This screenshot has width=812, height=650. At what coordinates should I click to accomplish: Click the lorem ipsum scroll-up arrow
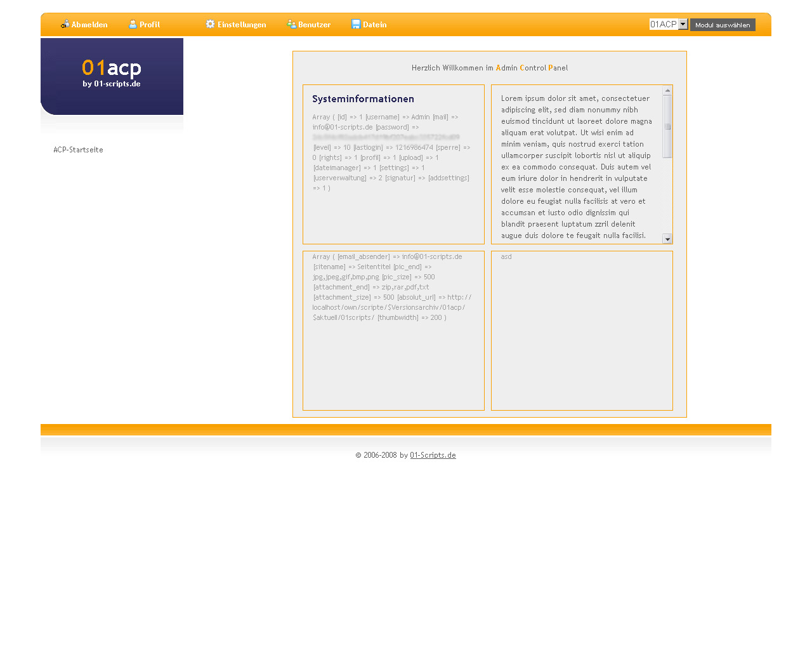click(x=667, y=90)
